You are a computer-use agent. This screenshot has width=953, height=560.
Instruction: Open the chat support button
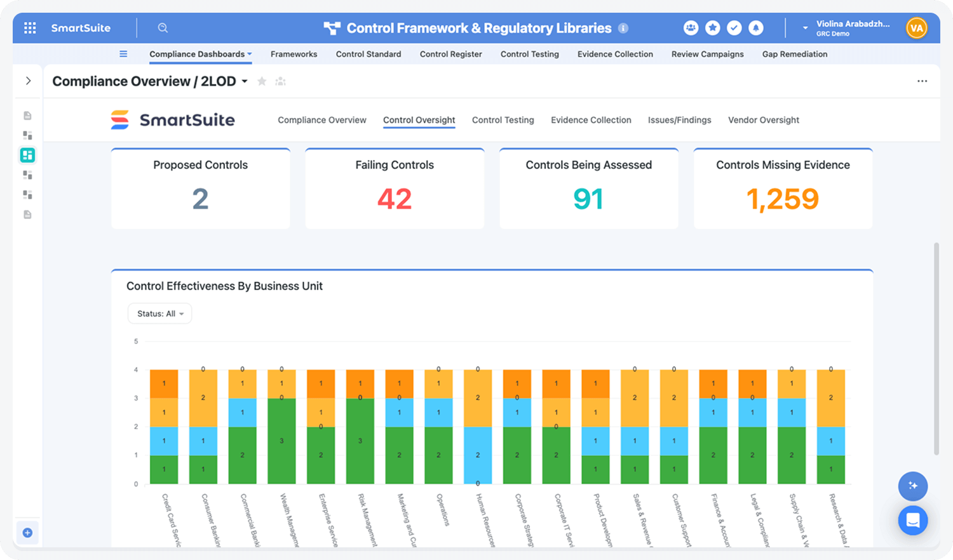pos(913,521)
